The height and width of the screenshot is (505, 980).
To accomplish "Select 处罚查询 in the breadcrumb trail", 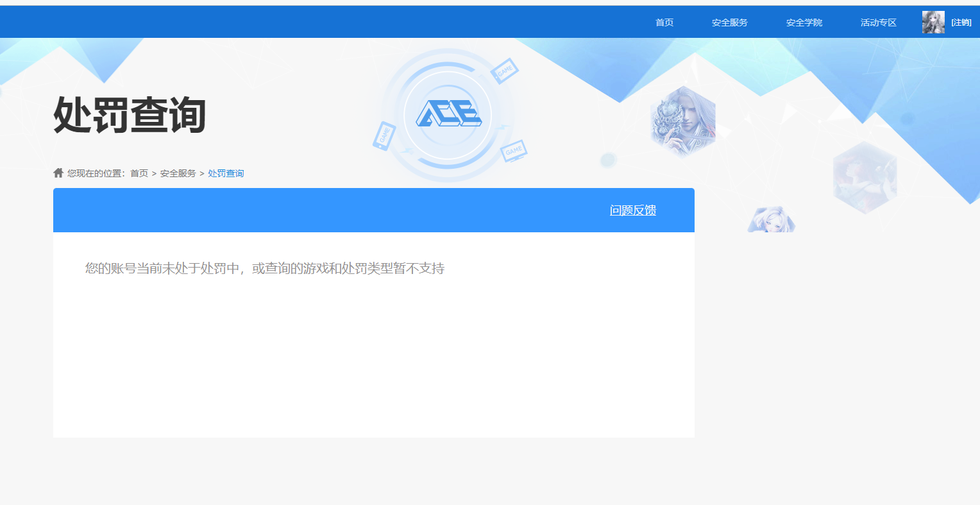I will tap(225, 173).
